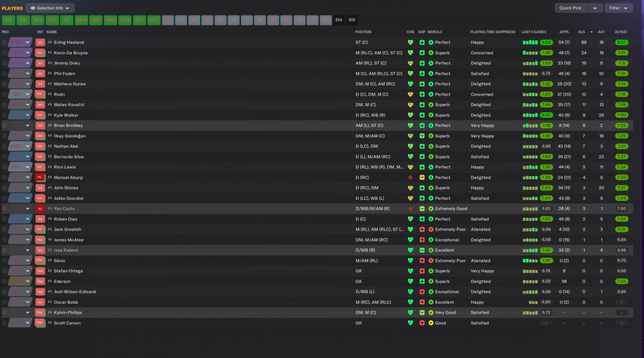This screenshot has height=358, width=644.
Task: Click Erling Haaland's last 5 games form bars
Action: [530, 42]
